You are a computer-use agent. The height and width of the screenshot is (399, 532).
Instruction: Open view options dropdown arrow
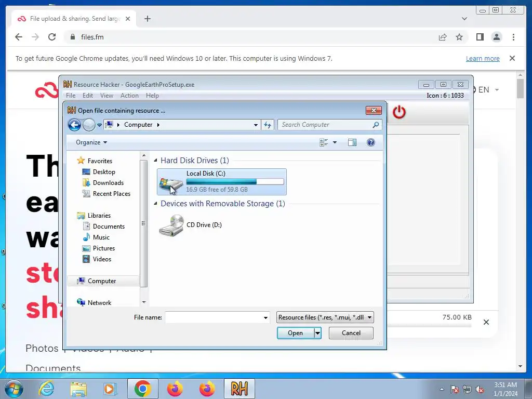335,142
